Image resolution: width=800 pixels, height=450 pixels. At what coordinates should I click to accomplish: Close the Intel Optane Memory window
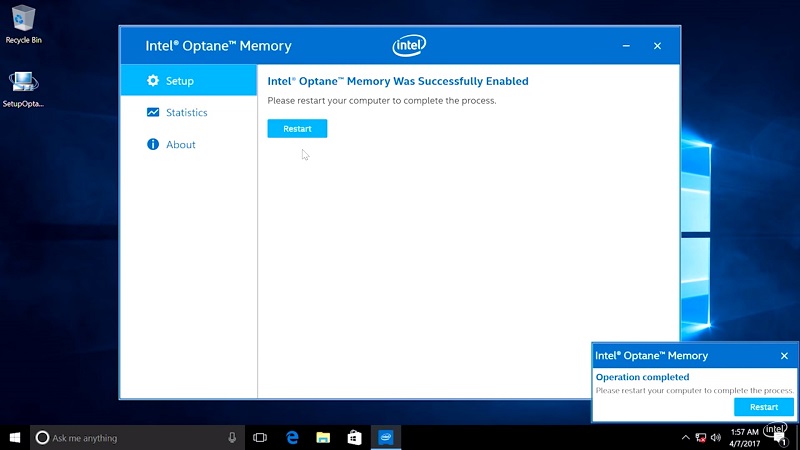(x=657, y=46)
